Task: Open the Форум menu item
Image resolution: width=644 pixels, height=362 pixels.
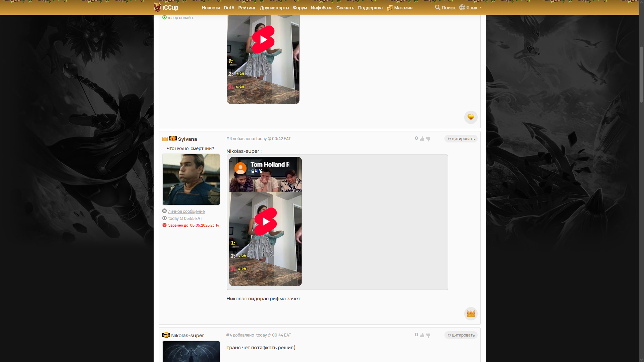Action: pyautogui.click(x=300, y=8)
